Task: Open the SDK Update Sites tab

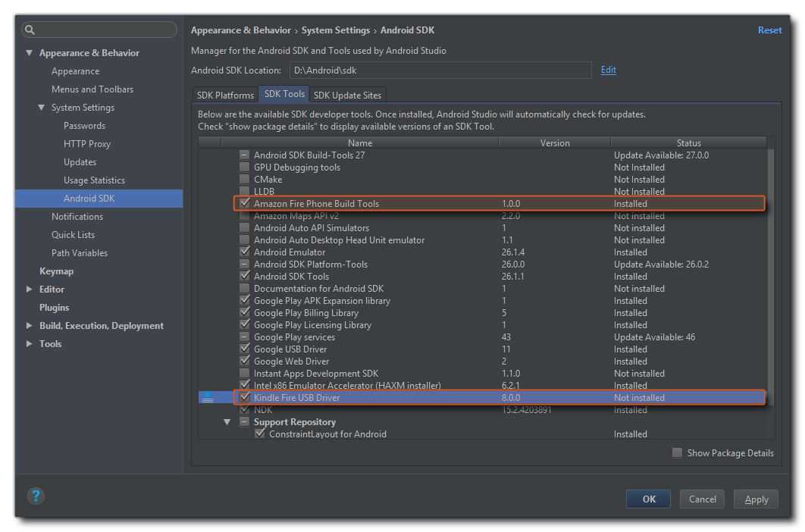Action: click(x=348, y=95)
